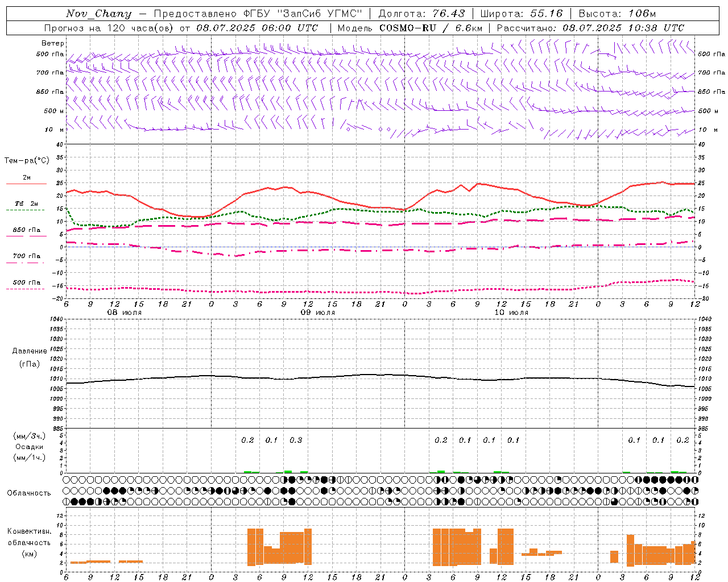Viewport: 728px width, 582px height.
Task: Click the '500 м' wind level label on left
Action: pos(55,111)
